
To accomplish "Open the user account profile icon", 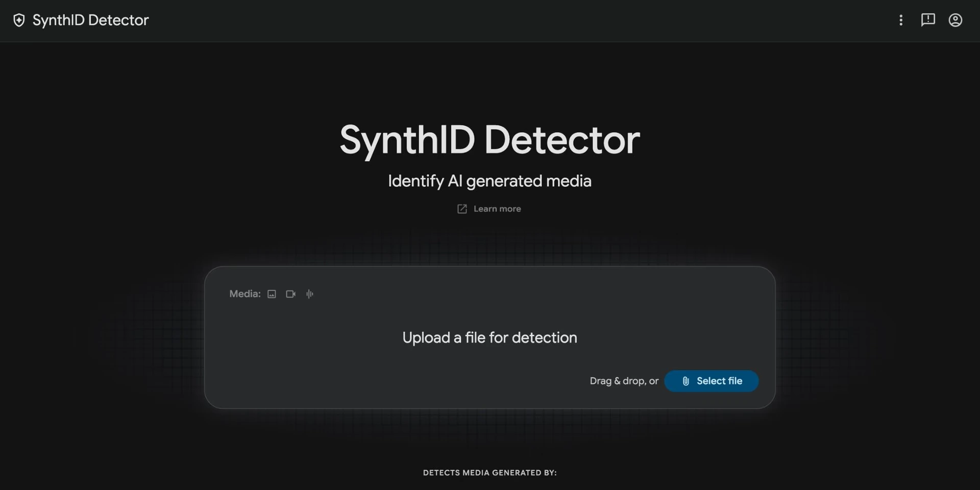I will pos(955,20).
